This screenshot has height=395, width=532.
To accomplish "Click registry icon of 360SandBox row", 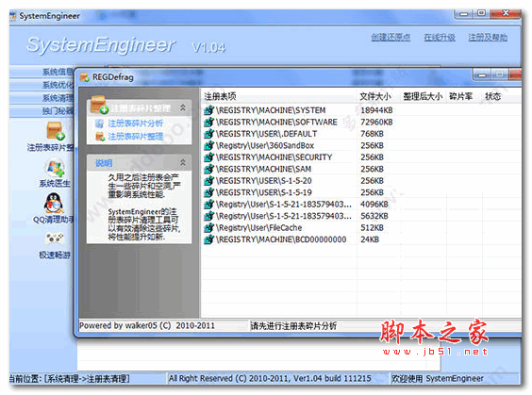I will click(209, 145).
